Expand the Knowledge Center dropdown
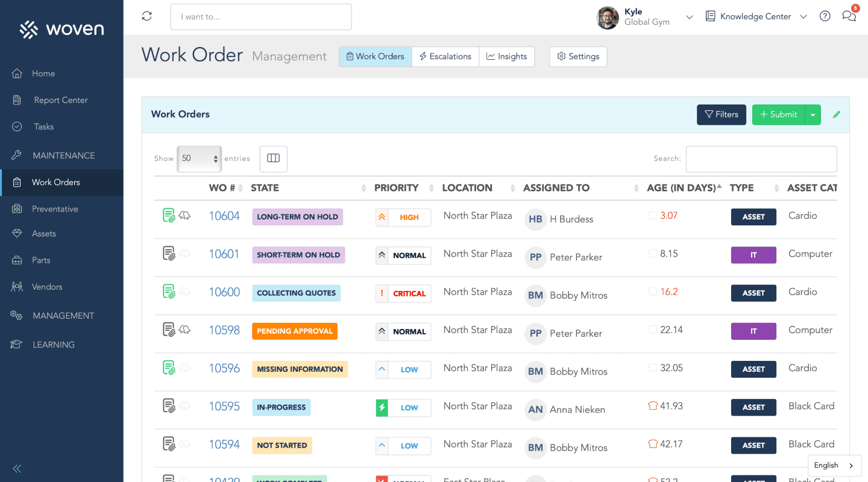The width and height of the screenshot is (868, 482). click(x=803, y=17)
